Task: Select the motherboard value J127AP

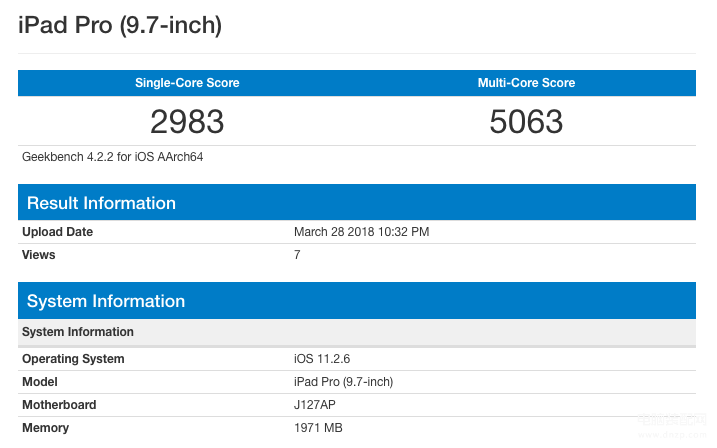Action: tap(315, 405)
